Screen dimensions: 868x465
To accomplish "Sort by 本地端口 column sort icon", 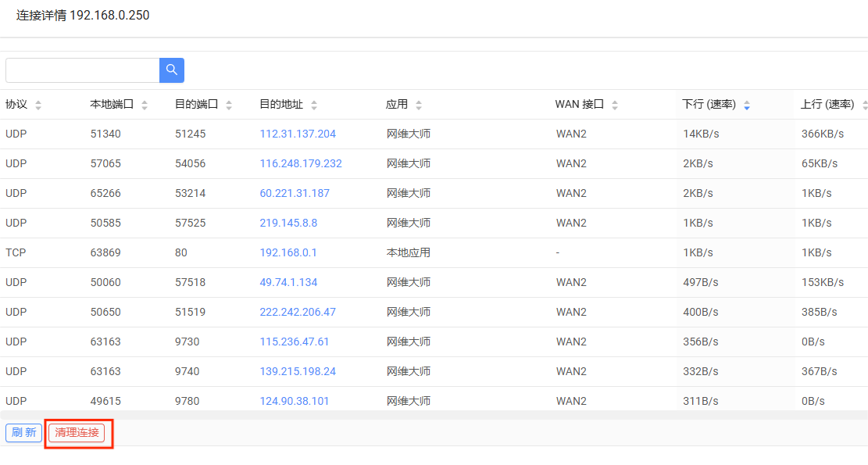I will click(145, 106).
